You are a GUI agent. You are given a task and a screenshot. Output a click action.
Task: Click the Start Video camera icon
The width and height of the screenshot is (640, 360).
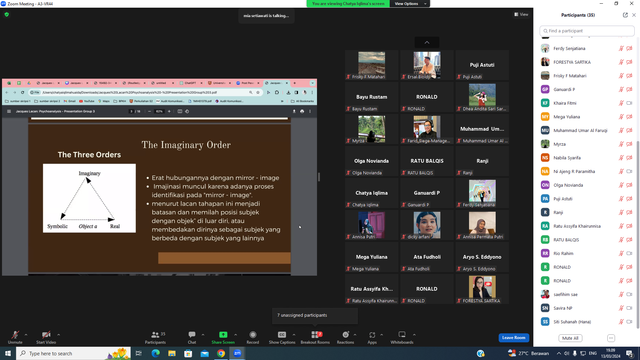(x=46, y=335)
